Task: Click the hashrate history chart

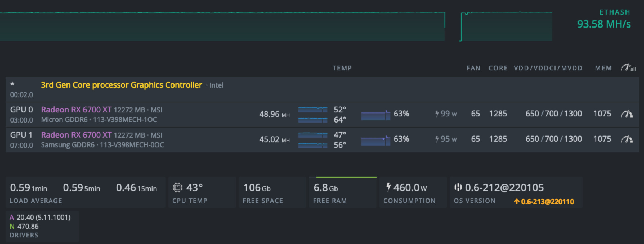Action: (x=225, y=27)
